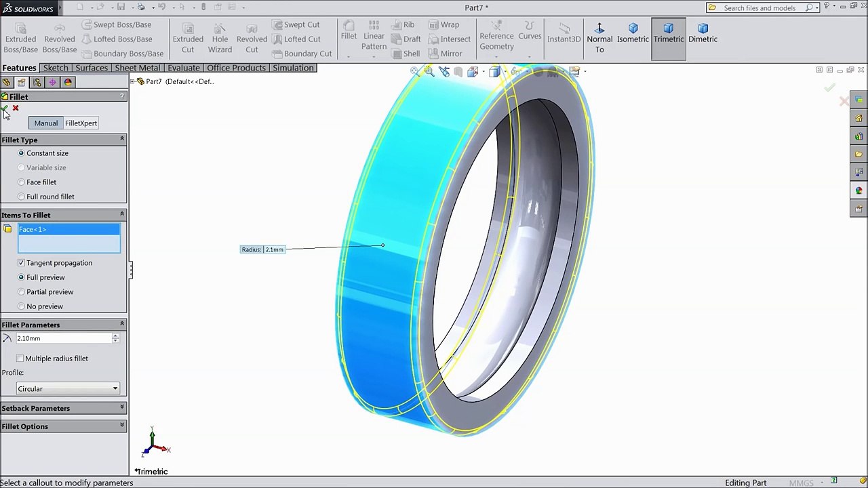The image size is (868, 488).
Task: Switch to Isometric view
Action: pyautogui.click(x=633, y=34)
